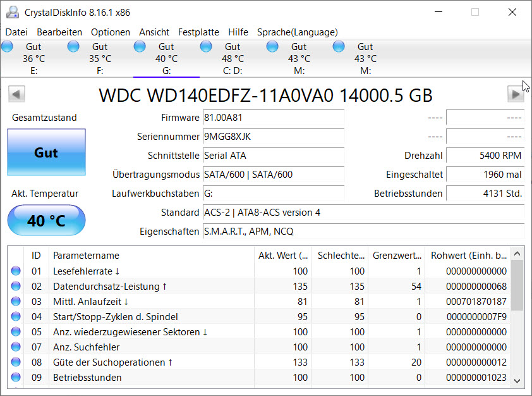The width and height of the screenshot is (532, 396).
Task: Click the blue Gut health status button
Action: click(x=46, y=152)
